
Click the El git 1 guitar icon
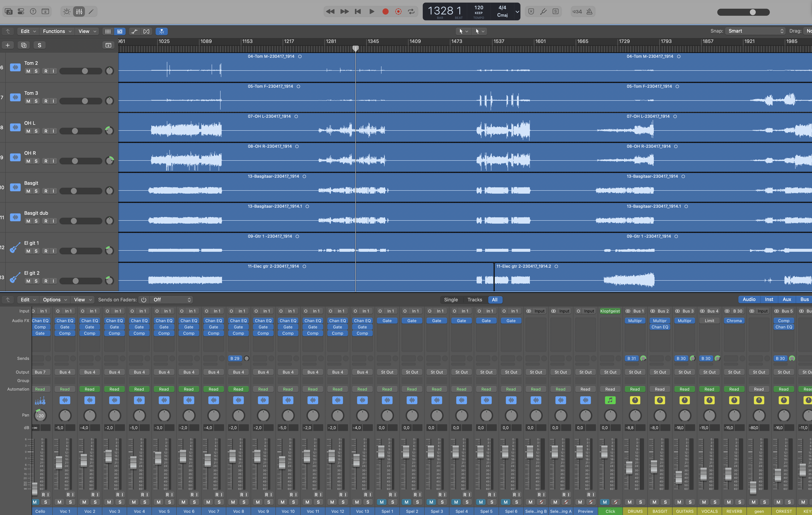pyautogui.click(x=15, y=248)
